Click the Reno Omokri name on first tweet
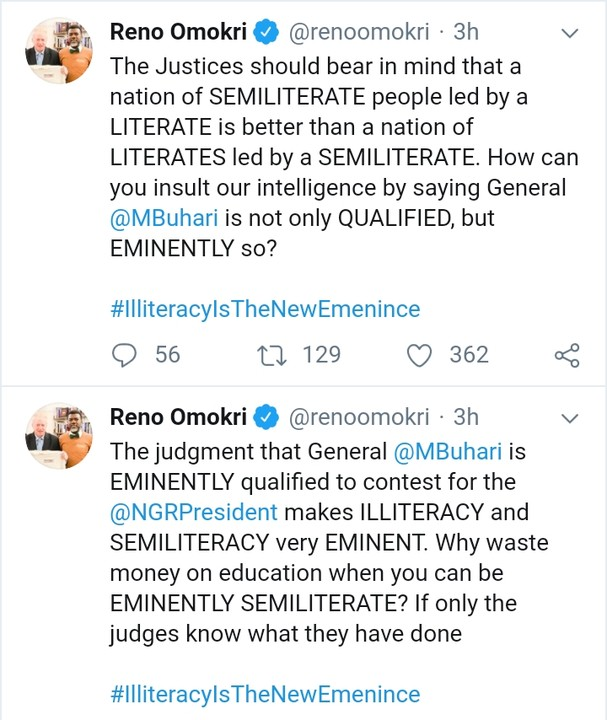Image resolution: width=607 pixels, height=720 pixels. tap(176, 33)
